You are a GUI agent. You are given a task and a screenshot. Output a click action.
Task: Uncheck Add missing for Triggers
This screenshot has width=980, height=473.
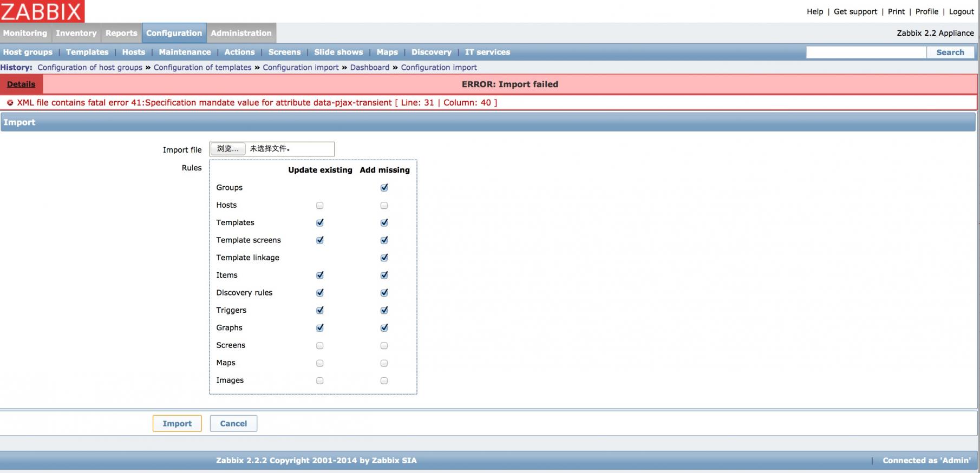(x=384, y=311)
